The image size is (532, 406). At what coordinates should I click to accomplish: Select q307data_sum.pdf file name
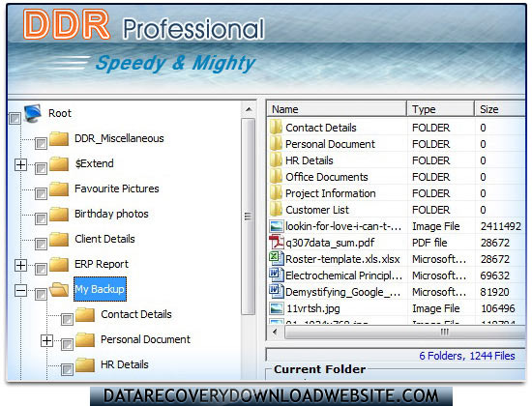click(x=330, y=243)
